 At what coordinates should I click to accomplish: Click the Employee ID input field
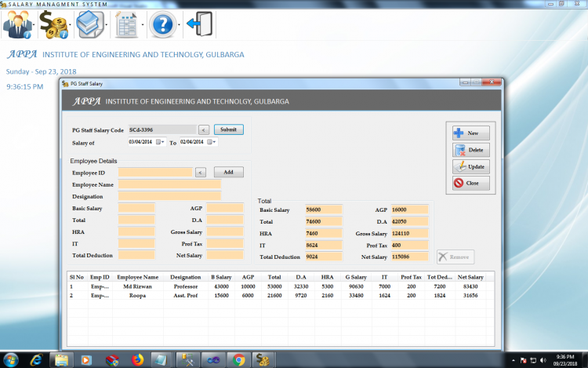click(x=154, y=172)
